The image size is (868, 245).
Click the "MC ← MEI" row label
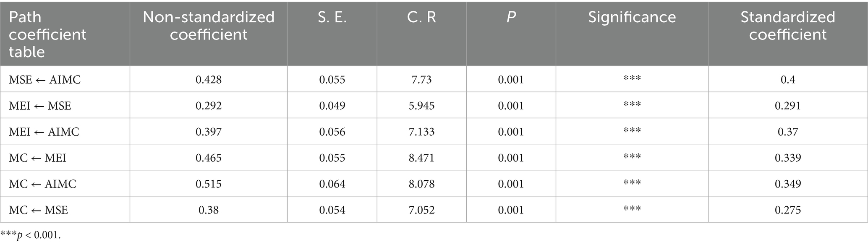37,158
